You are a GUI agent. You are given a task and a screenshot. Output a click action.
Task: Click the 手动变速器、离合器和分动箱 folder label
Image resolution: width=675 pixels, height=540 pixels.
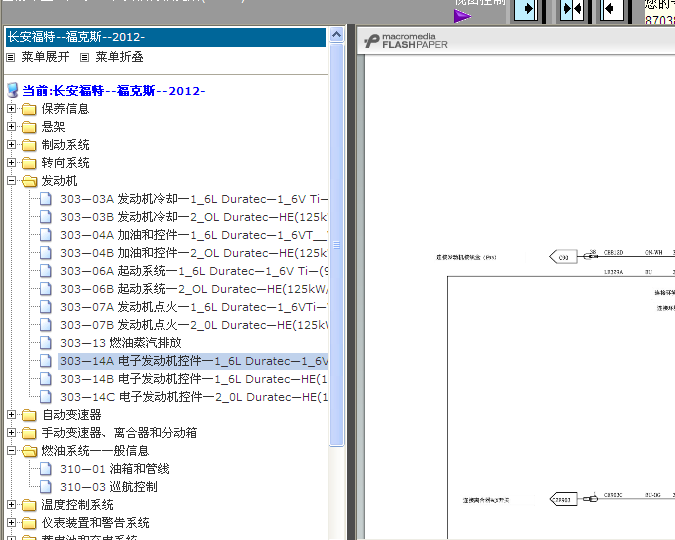coord(119,433)
